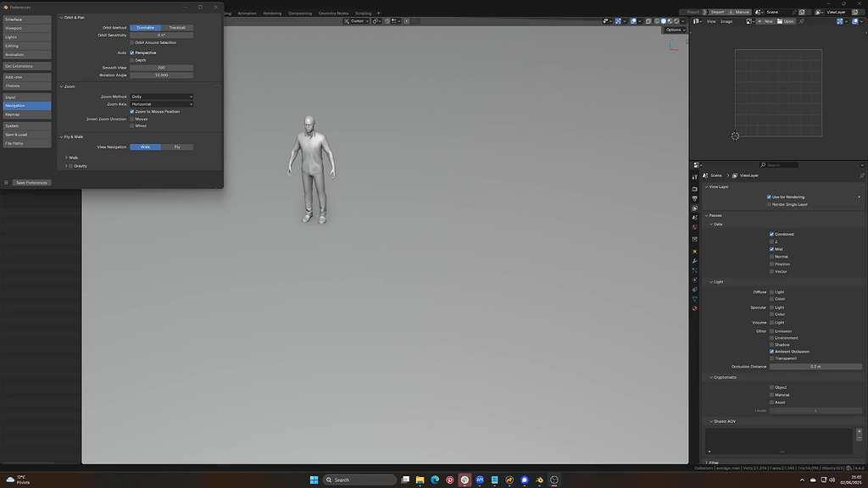
Task: Switch to the Scripting workspace tab
Action: [x=363, y=14]
